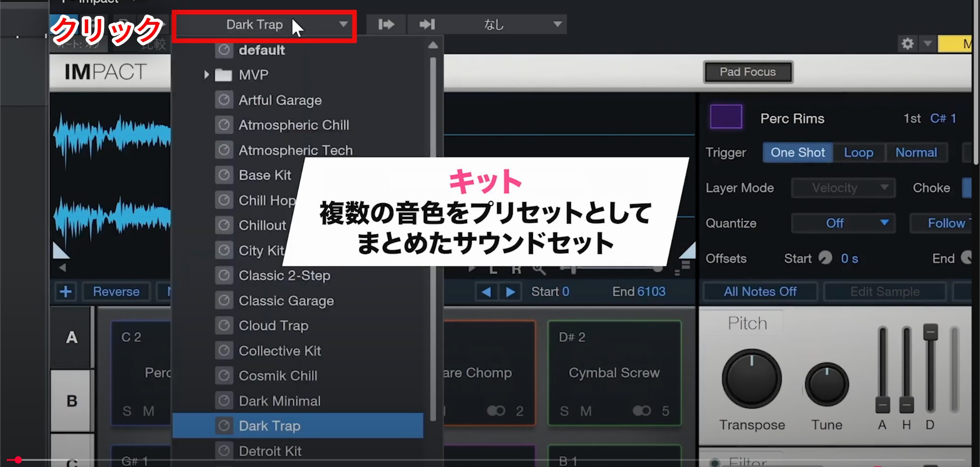Click the purple pad color swatch
The image size is (980, 467).
[726, 117]
